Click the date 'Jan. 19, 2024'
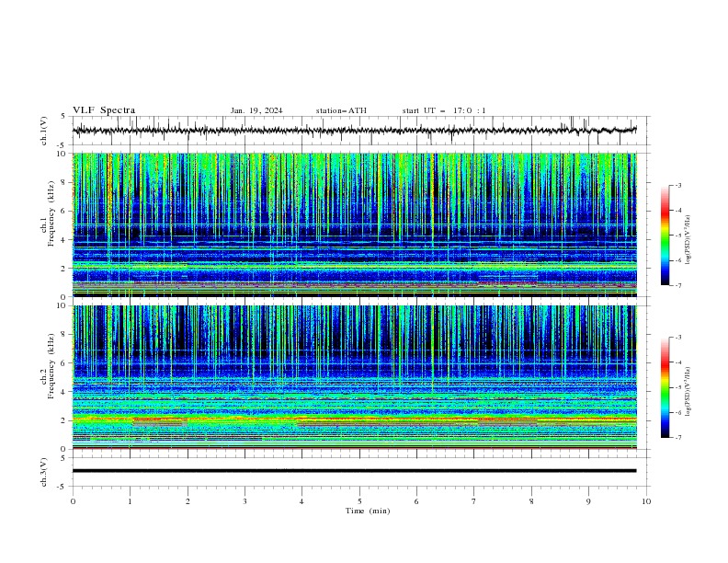The image size is (728, 563). 256,110
